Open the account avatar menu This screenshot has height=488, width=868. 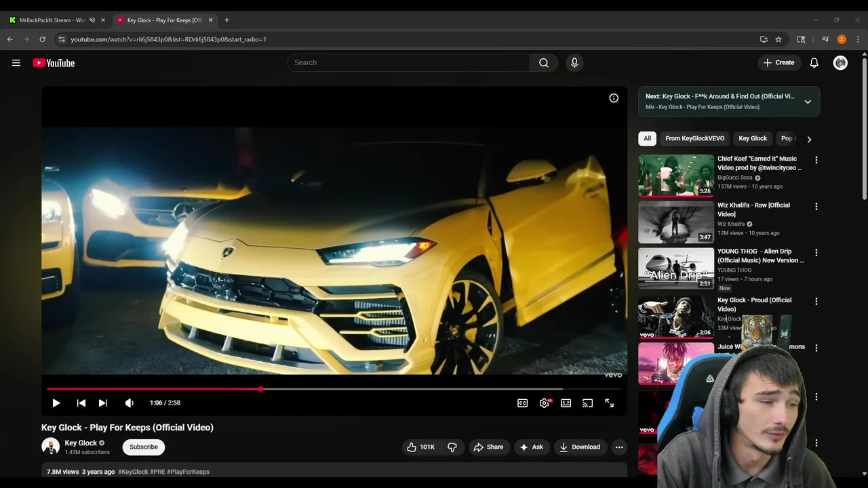[840, 62]
